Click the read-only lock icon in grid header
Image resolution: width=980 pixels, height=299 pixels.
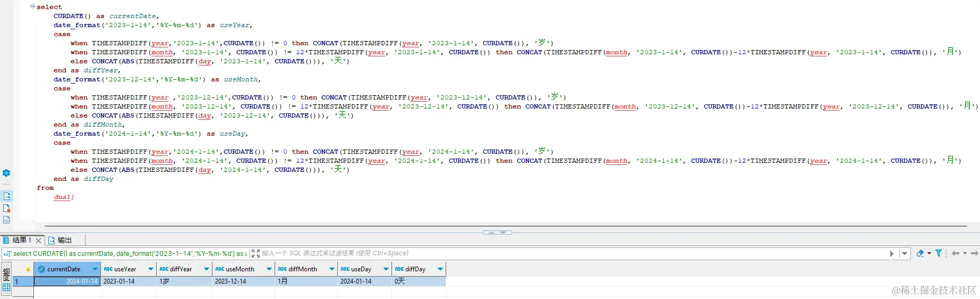[28, 269]
